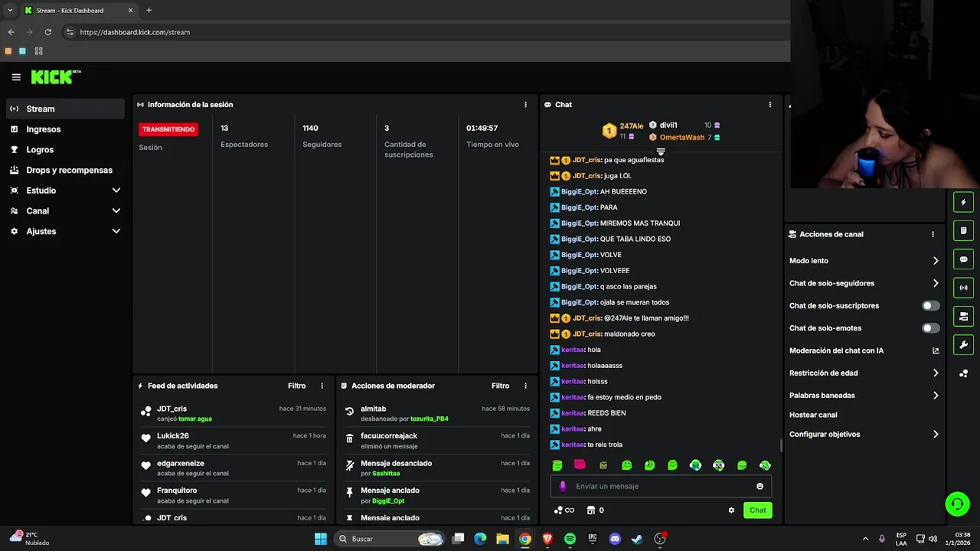
Task: Click Hostear canal option
Action: coord(813,415)
